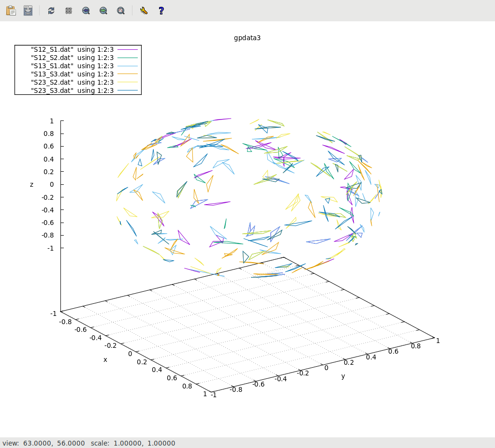This screenshot has height=448, width=495.
Task: Apply next zoom settings
Action: pyautogui.click(x=103, y=10)
